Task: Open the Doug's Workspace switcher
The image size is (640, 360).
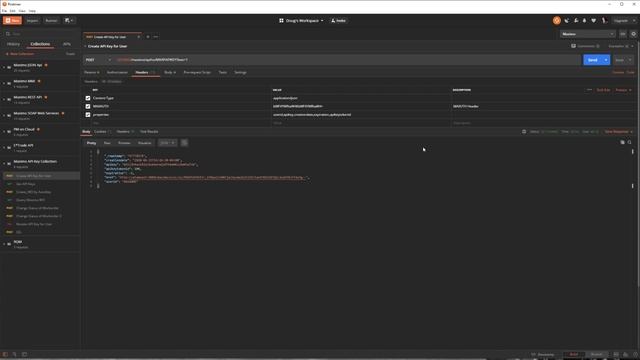Action: coord(301,20)
